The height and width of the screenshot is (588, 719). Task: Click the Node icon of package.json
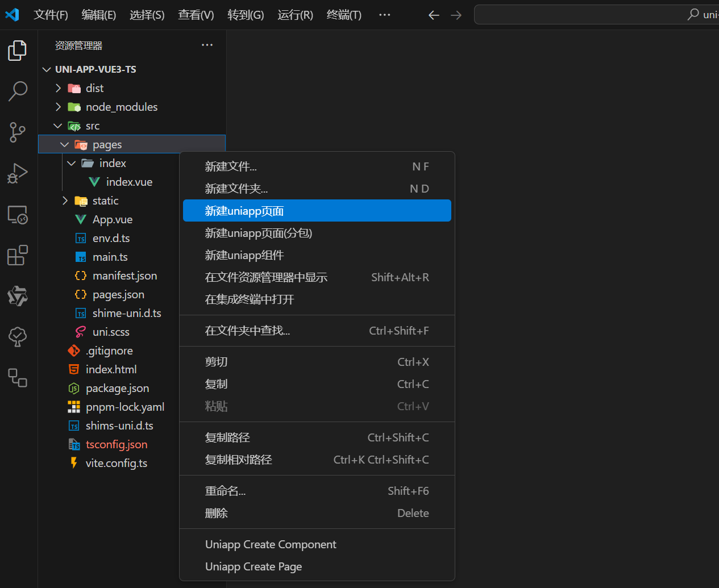[74, 388]
